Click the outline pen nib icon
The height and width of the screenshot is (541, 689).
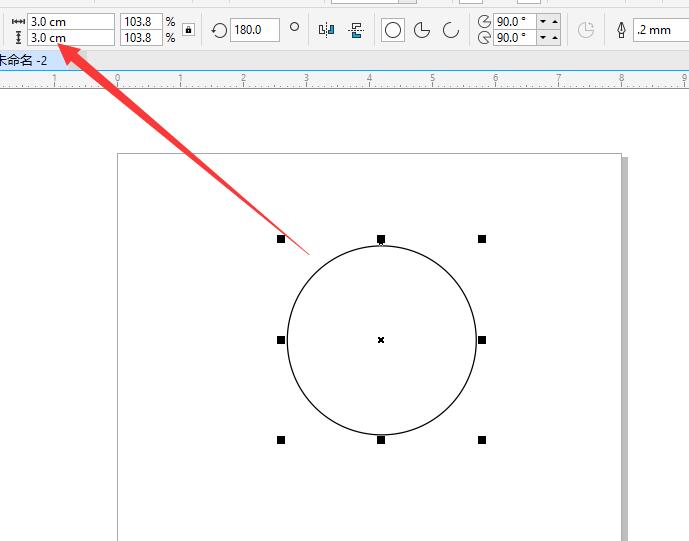point(621,30)
